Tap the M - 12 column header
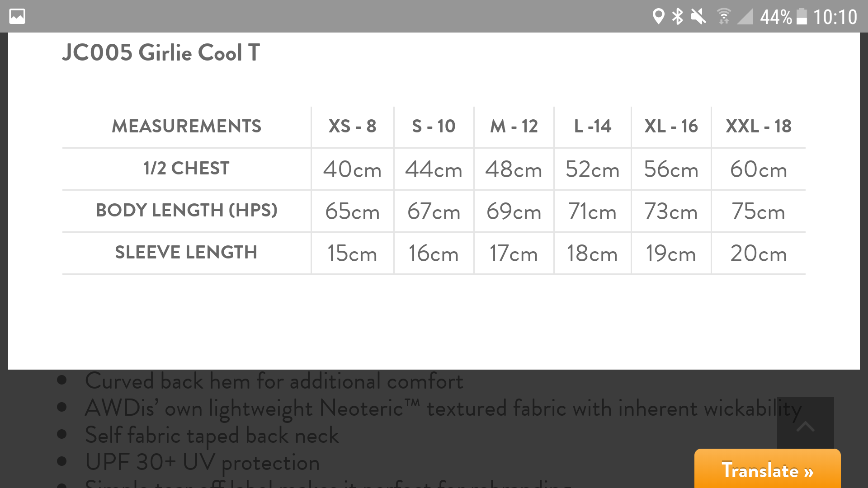The image size is (868, 488). [514, 127]
